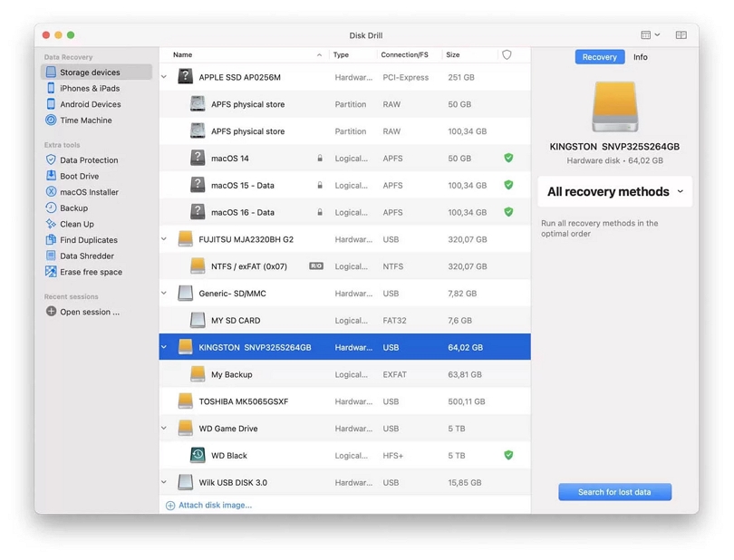Click the Backup clock icon
The width and height of the screenshot is (734, 560).
pyautogui.click(x=51, y=208)
